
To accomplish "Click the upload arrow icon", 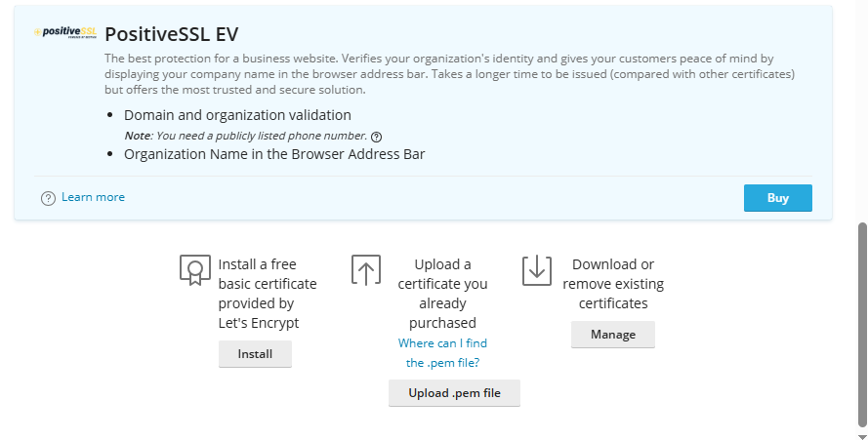I will 366,270.
